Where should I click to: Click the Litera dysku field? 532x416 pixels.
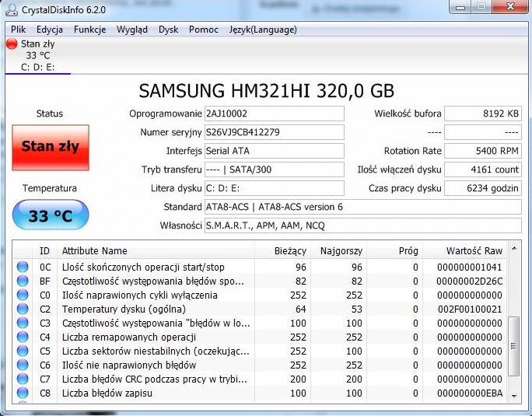274,188
